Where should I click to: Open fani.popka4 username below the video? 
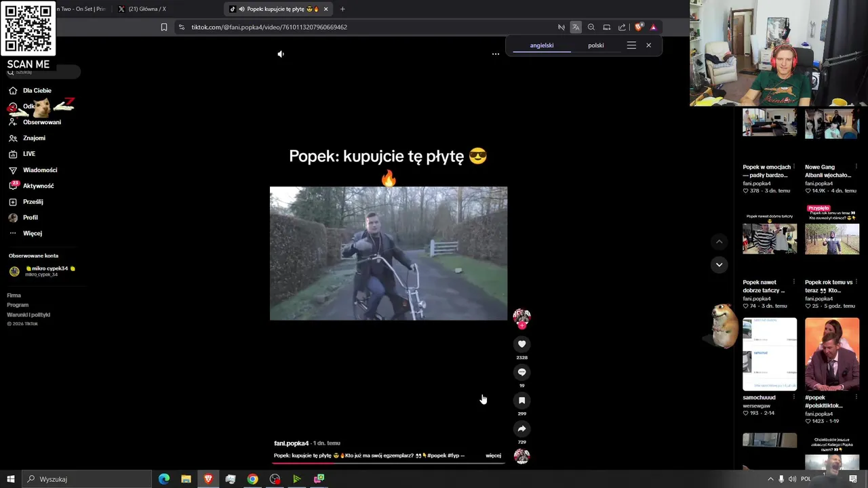coord(292,443)
